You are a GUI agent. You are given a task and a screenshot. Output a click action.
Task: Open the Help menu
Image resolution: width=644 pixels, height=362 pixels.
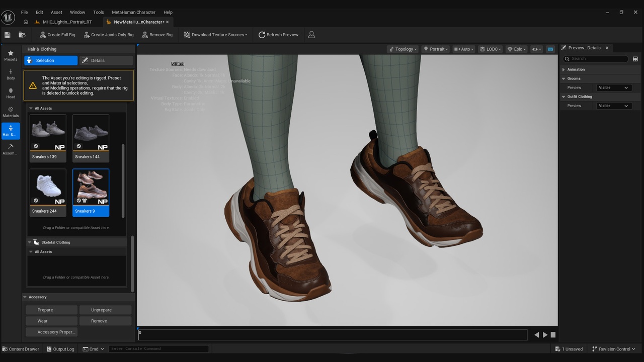[168, 12]
